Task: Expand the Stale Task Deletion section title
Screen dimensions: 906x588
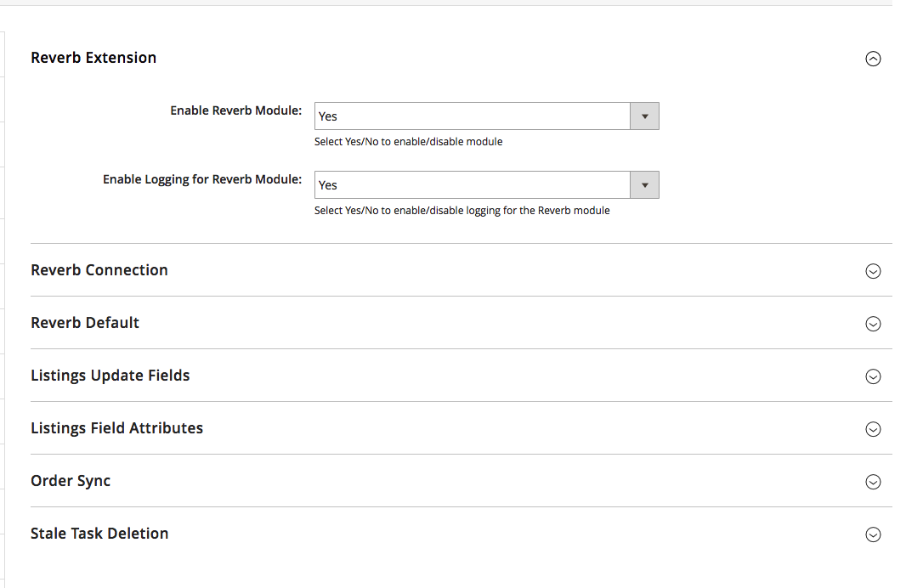Action: click(99, 534)
